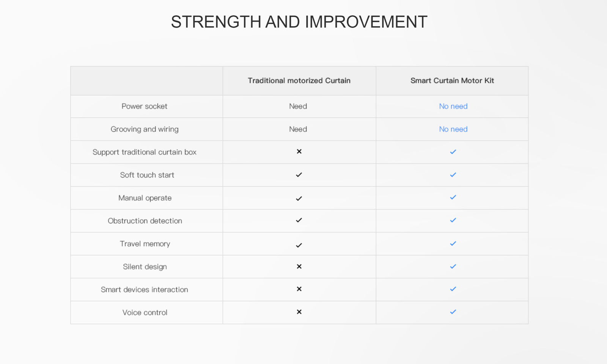Viewport: 607px width, 364px height.
Task: Click the blue checkmark in Manual operate row
Action: [453, 198]
